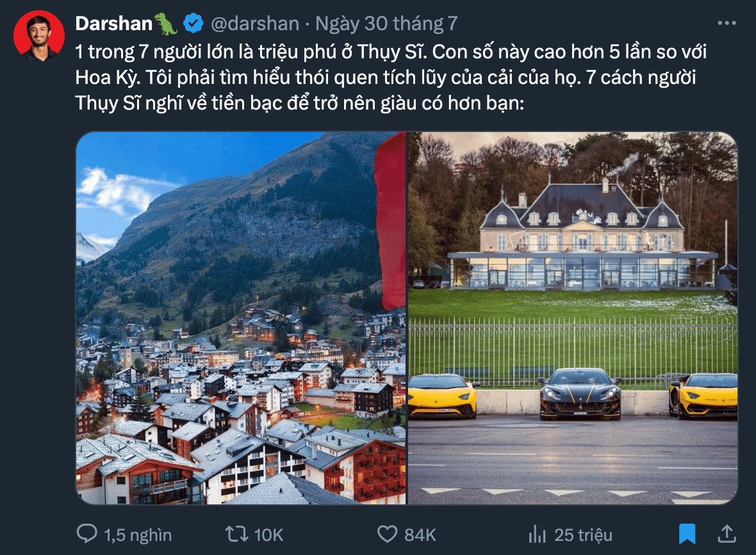
Task: Toggle the blue bookmark icon
Action: pyautogui.click(x=687, y=534)
